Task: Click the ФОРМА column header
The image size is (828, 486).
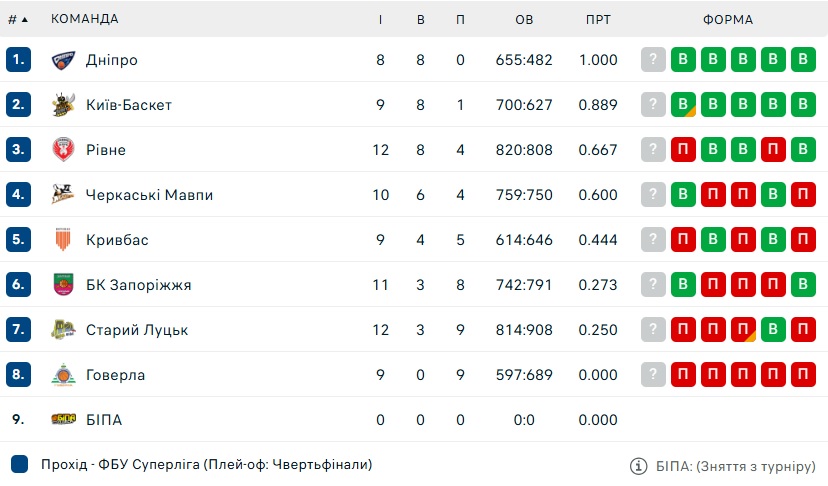Action: pos(728,20)
